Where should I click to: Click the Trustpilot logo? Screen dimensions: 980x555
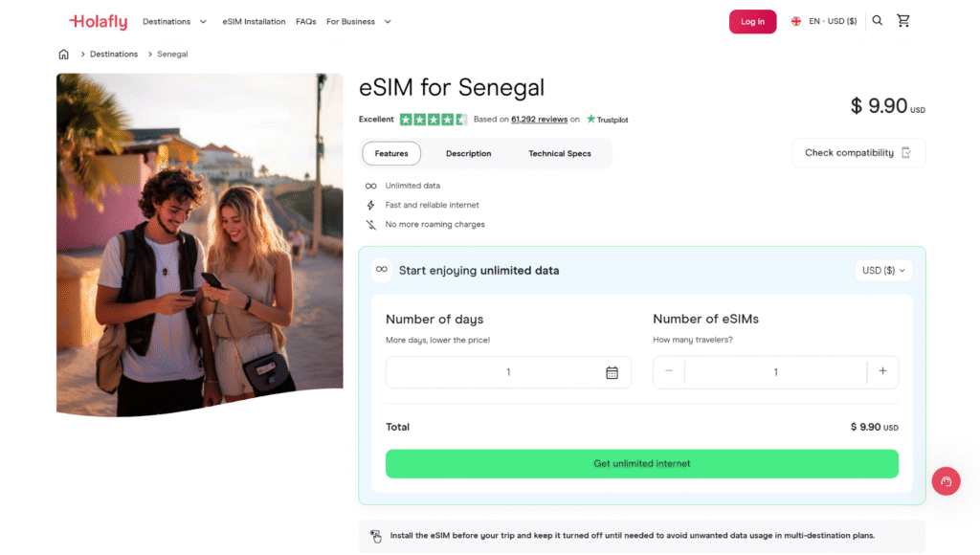[607, 120]
